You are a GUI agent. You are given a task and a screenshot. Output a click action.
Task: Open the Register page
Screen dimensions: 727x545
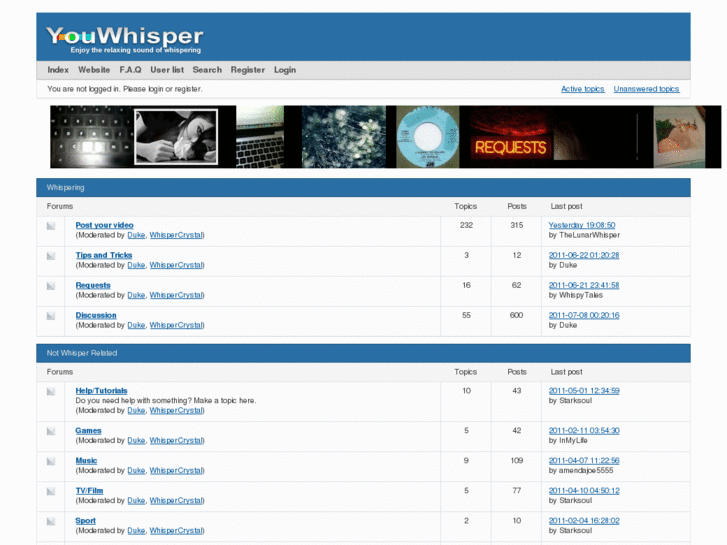248,70
